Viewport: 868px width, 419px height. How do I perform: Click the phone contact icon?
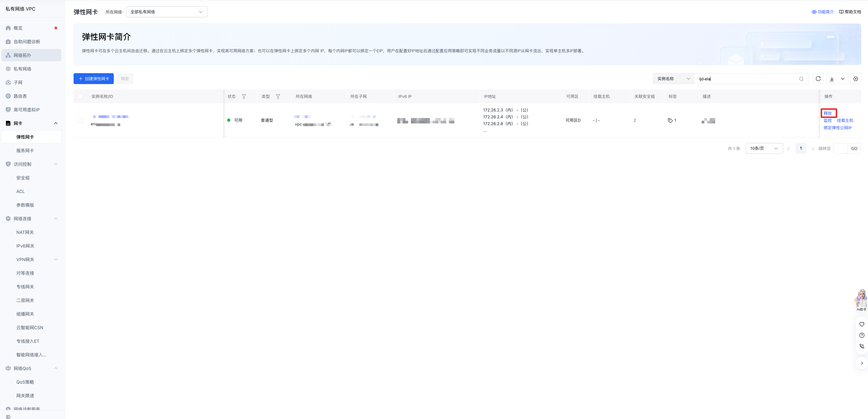click(x=862, y=346)
